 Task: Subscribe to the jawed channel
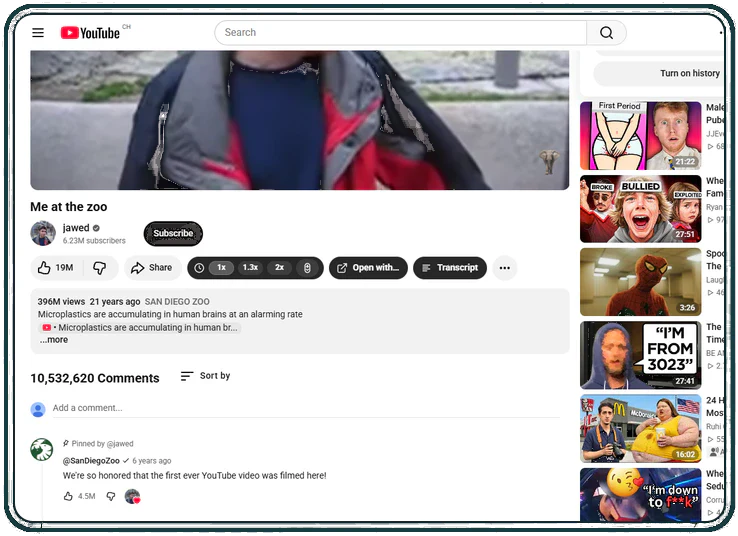point(173,233)
